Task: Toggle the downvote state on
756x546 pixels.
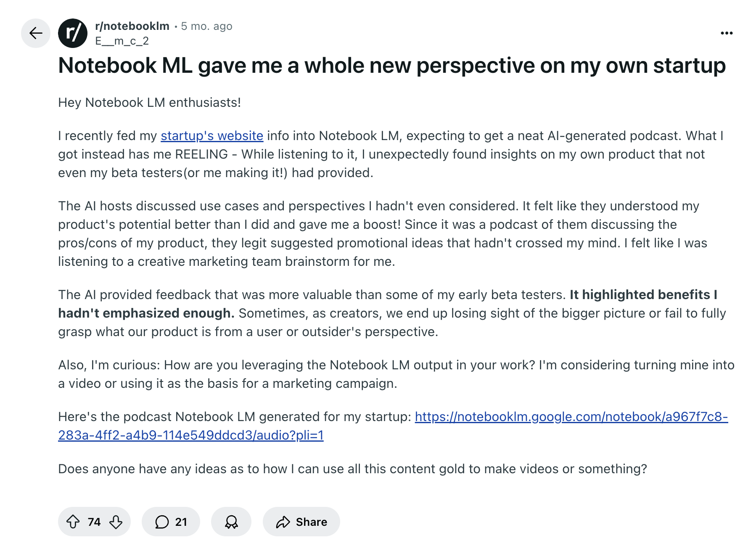Action: click(x=116, y=522)
